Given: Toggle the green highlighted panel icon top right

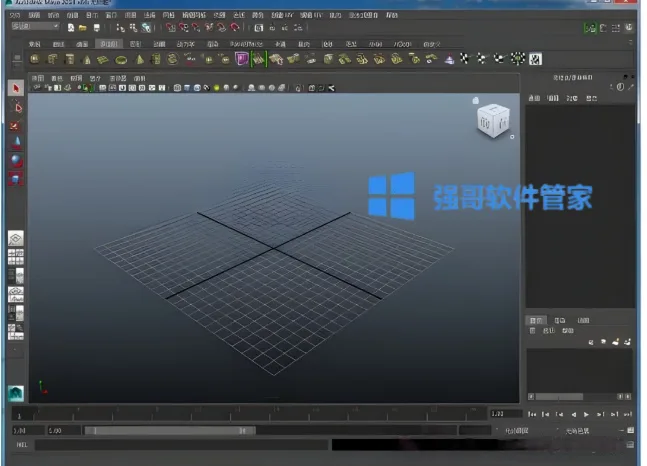Looking at the screenshot, I should [x=590, y=28].
